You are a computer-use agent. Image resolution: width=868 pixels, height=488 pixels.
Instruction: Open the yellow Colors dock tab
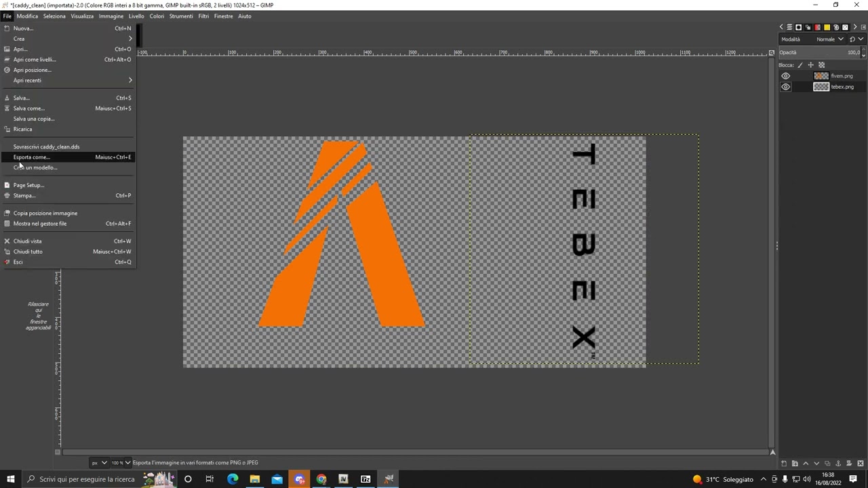[x=827, y=27]
